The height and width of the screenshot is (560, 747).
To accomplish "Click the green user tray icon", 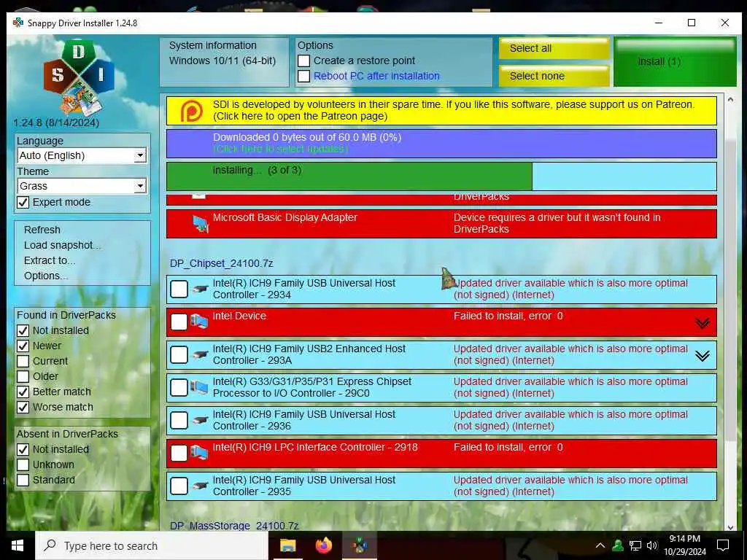I will point(618,545).
